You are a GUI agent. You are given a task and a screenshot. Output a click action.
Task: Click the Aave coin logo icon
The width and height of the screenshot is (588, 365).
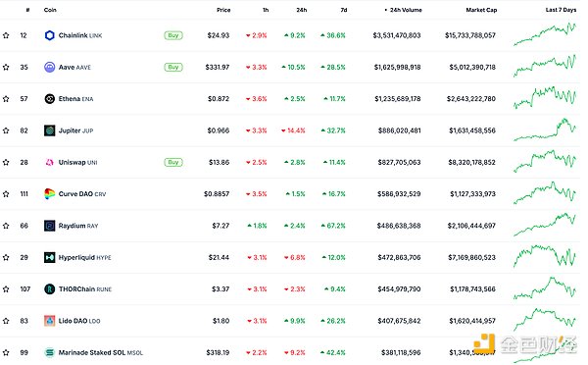point(50,68)
